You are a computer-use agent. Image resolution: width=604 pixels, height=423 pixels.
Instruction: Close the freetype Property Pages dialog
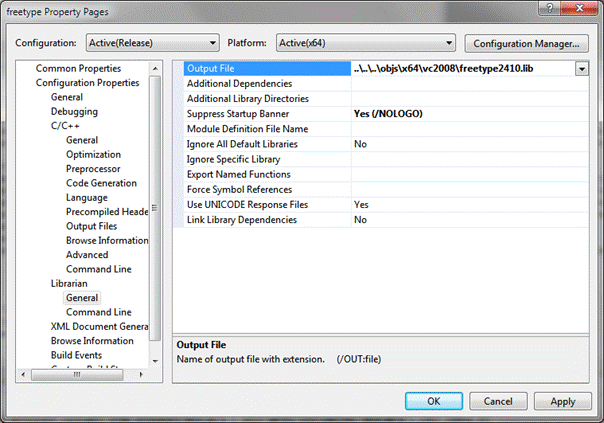point(581,10)
